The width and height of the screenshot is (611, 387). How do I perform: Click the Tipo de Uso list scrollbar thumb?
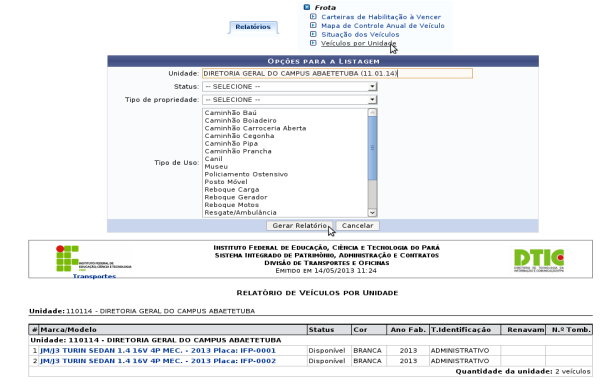372,148
